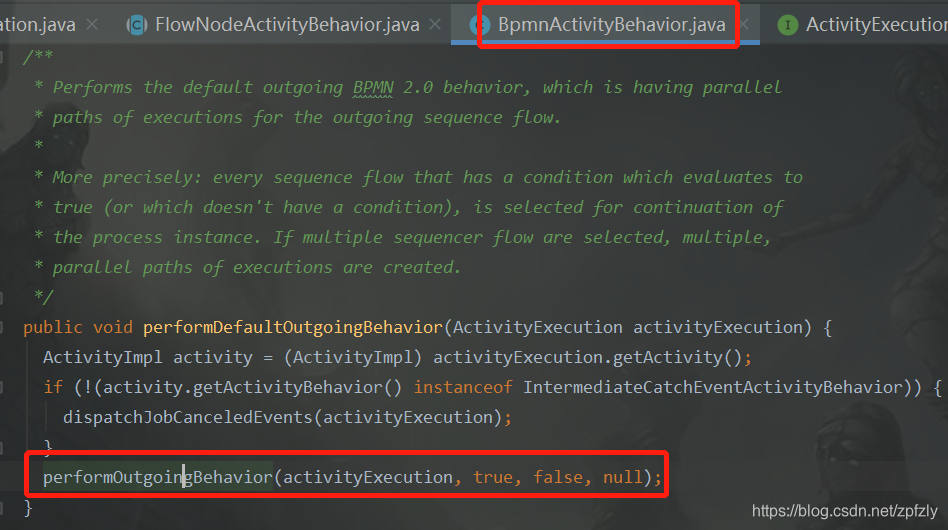The height and width of the screenshot is (530, 948).
Task: Close the BpmnActivityBehavior.java tab
Action: (x=745, y=25)
